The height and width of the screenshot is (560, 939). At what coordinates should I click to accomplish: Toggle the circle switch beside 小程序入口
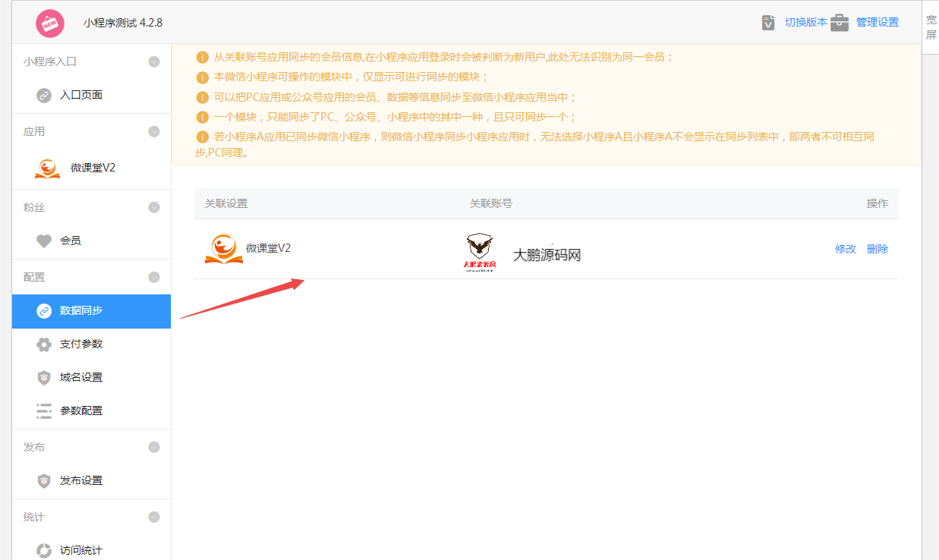[x=154, y=61]
